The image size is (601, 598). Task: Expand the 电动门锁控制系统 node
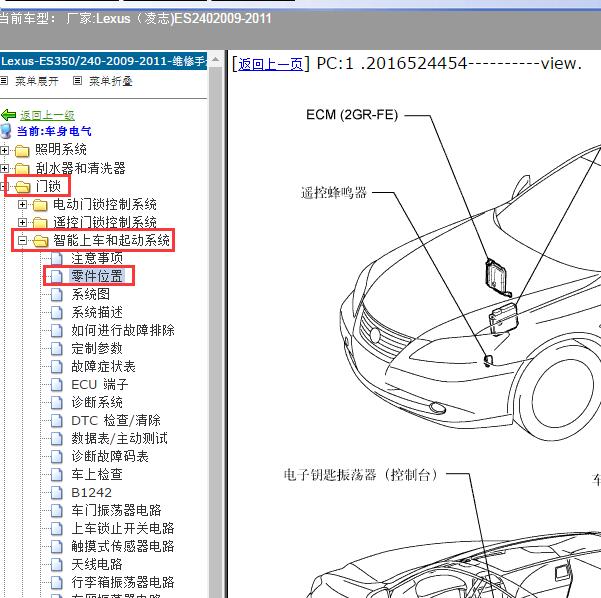22,204
